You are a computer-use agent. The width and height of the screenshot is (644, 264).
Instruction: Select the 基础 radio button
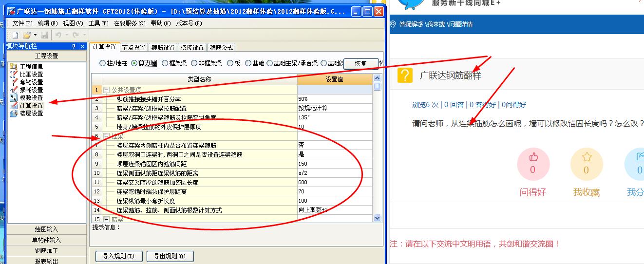click(255, 63)
